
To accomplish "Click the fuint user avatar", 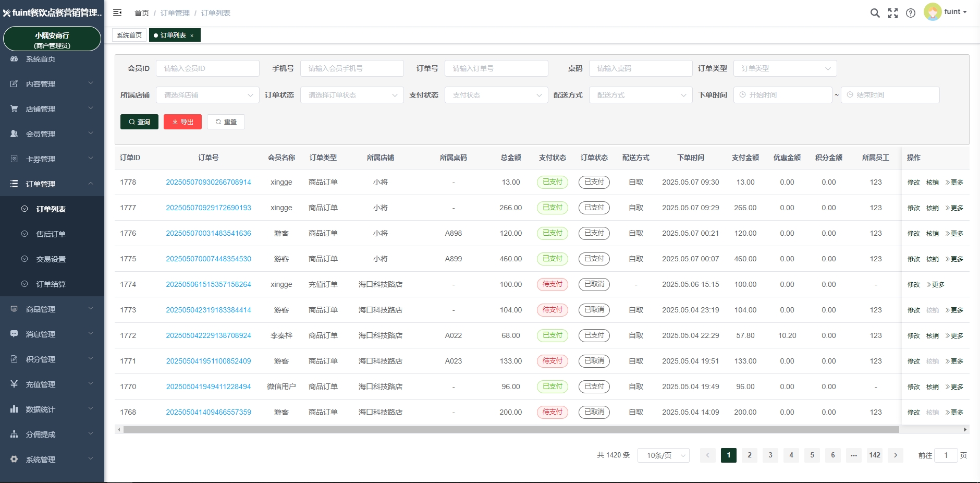I will 932,12.
